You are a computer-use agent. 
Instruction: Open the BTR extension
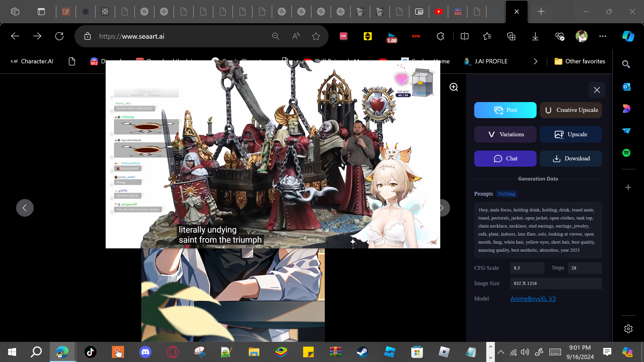pyautogui.click(x=416, y=36)
